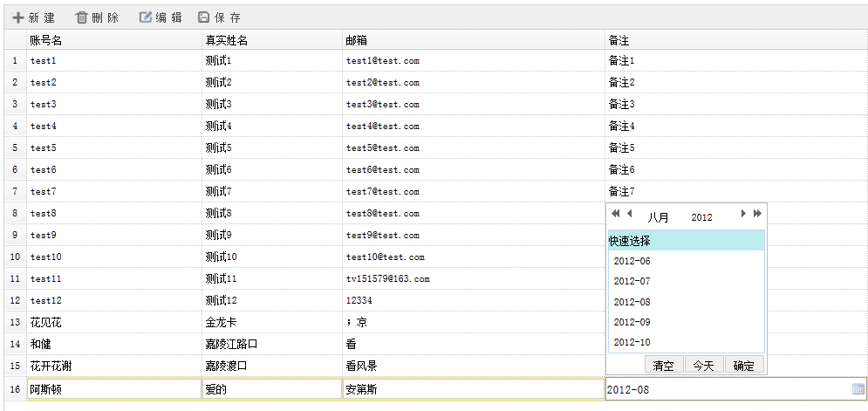Click the test10@test.com email cell
Screen dimensions: 868x411
[474, 257]
